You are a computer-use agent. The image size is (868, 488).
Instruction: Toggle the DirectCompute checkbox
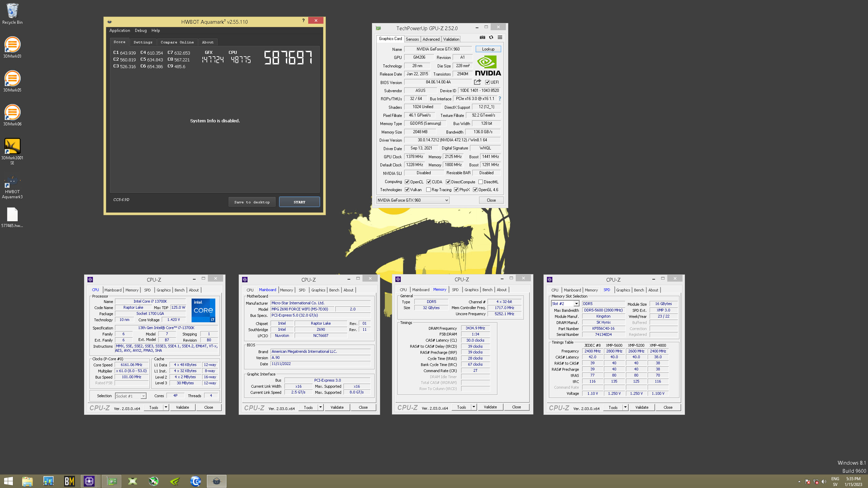coord(448,182)
